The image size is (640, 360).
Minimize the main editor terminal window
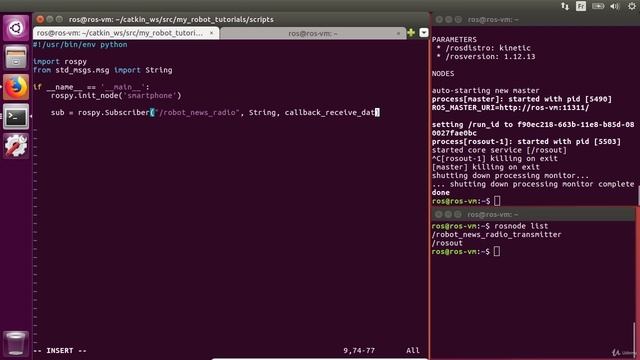pos(49,19)
